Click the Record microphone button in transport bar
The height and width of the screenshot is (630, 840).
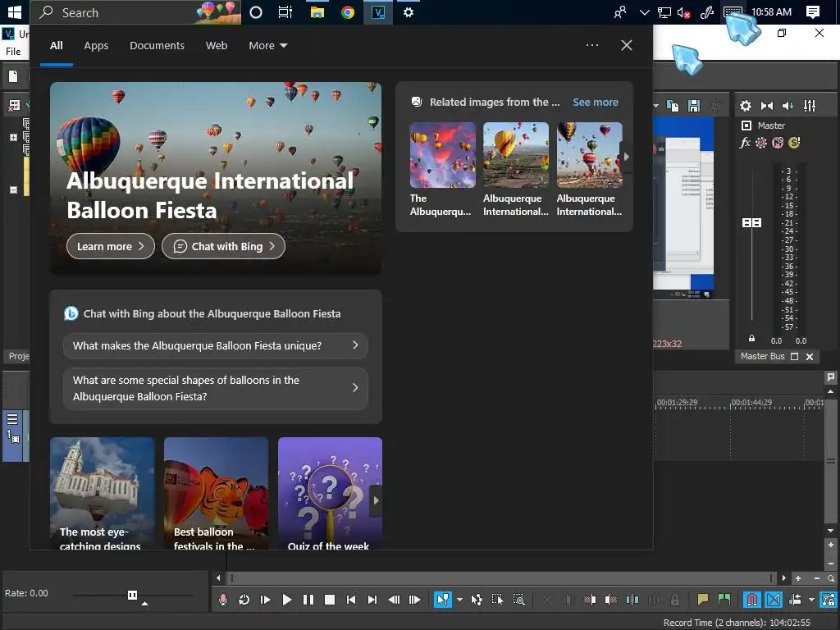222,600
